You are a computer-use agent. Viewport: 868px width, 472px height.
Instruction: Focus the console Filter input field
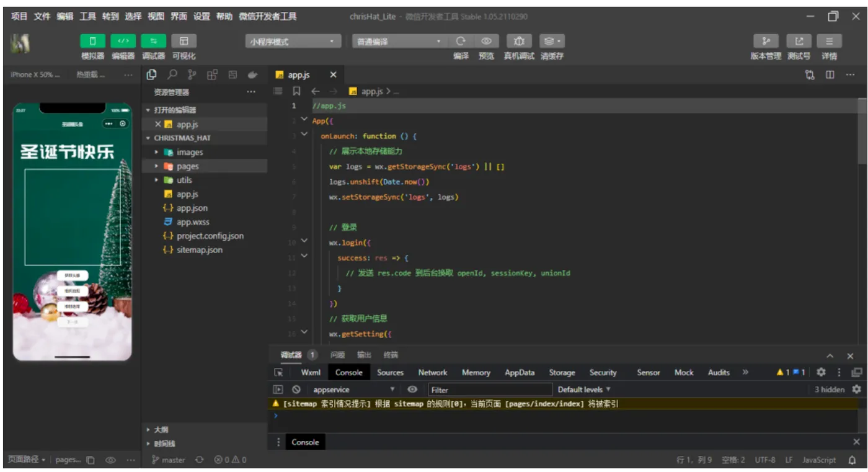[x=490, y=390]
